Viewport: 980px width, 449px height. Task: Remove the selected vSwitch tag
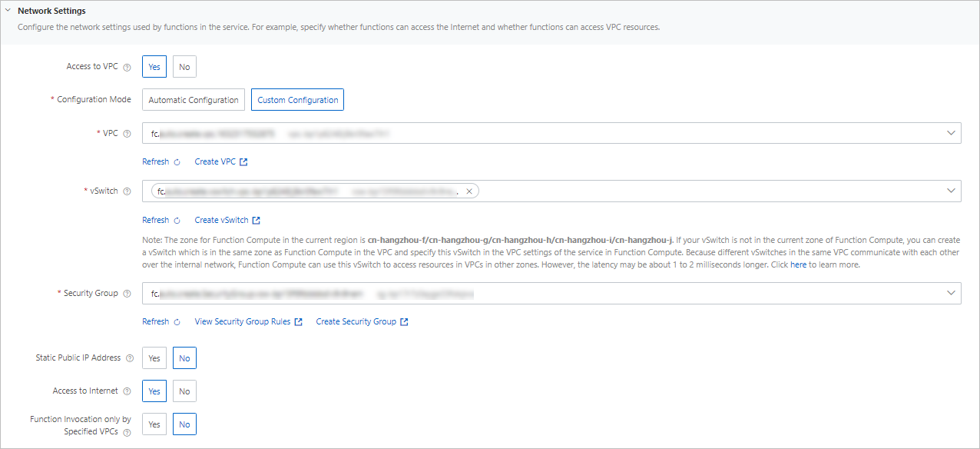click(469, 191)
